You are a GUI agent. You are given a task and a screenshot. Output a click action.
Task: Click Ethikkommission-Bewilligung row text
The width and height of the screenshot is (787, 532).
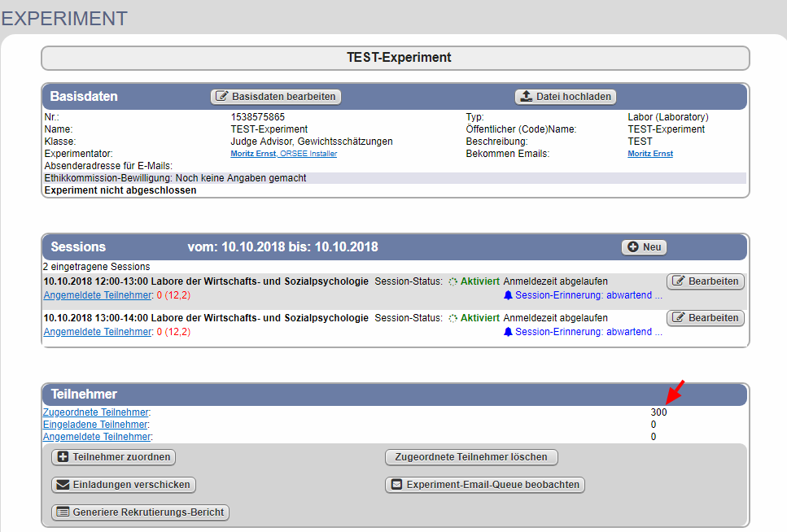click(175, 178)
